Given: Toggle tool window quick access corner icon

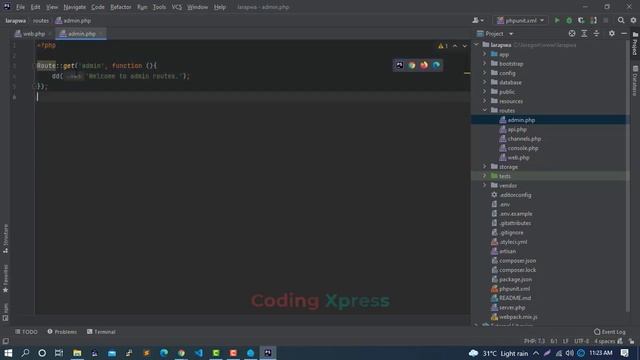Looking at the screenshot, I should (x=5, y=341).
